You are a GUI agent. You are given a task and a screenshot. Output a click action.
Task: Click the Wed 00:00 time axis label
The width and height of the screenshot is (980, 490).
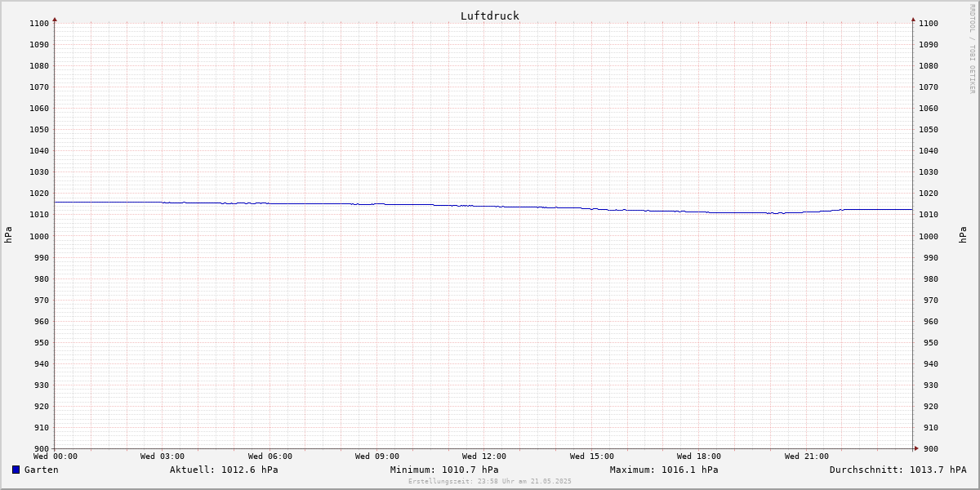click(x=56, y=457)
